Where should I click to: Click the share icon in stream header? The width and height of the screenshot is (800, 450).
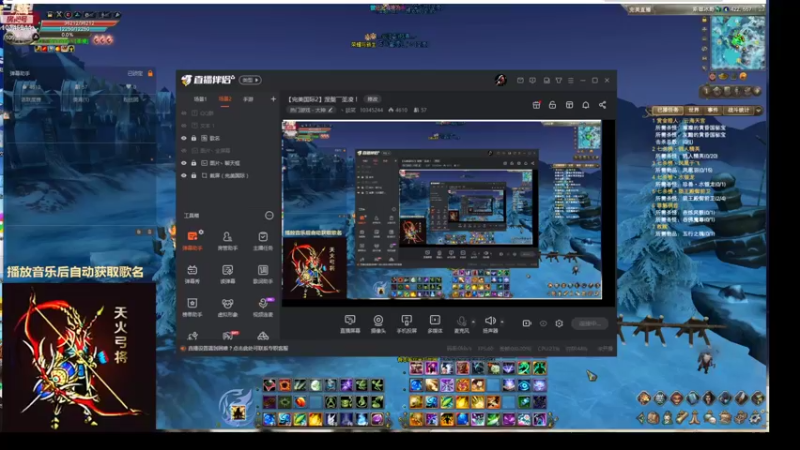pyautogui.click(x=603, y=105)
